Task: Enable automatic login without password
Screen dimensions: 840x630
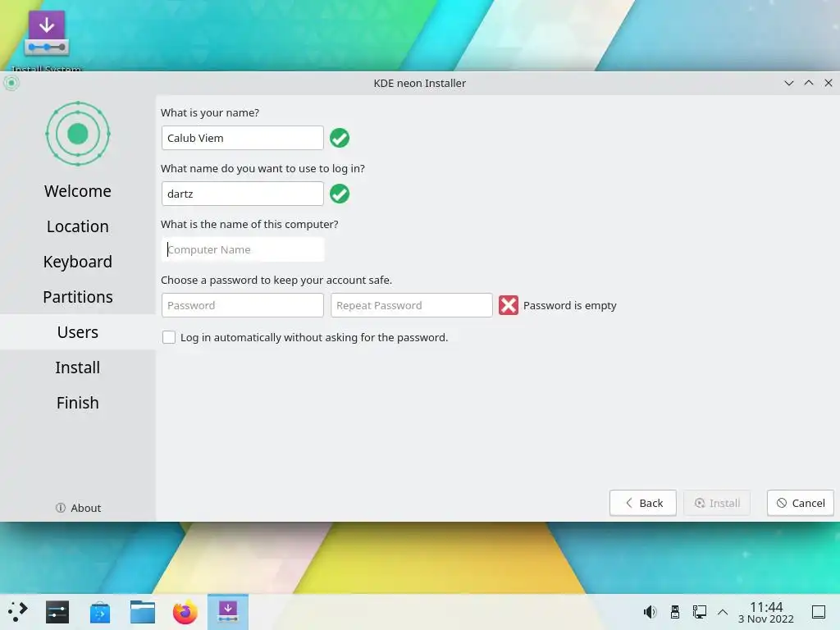Action: 169,337
